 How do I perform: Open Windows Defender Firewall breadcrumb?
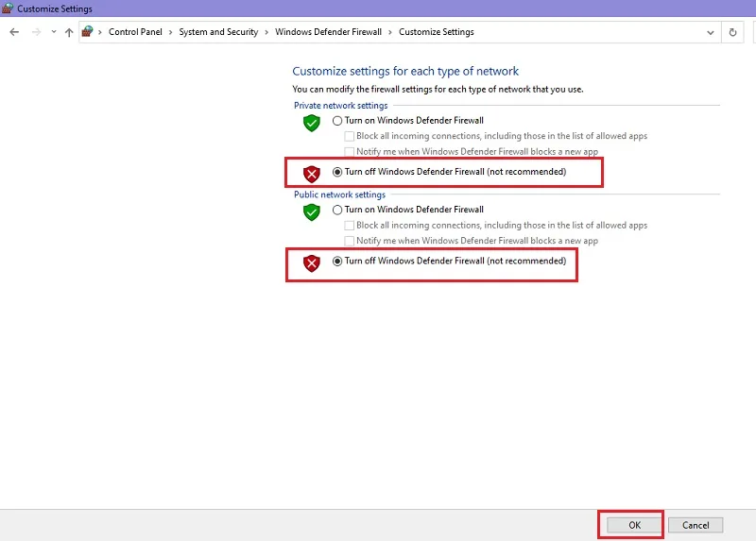click(x=328, y=32)
